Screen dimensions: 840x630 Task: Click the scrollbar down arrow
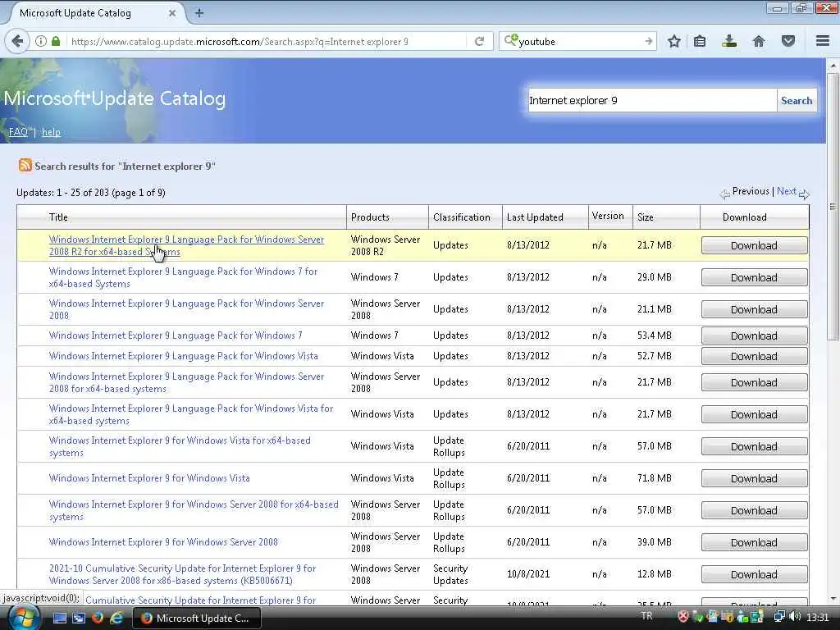point(832,599)
